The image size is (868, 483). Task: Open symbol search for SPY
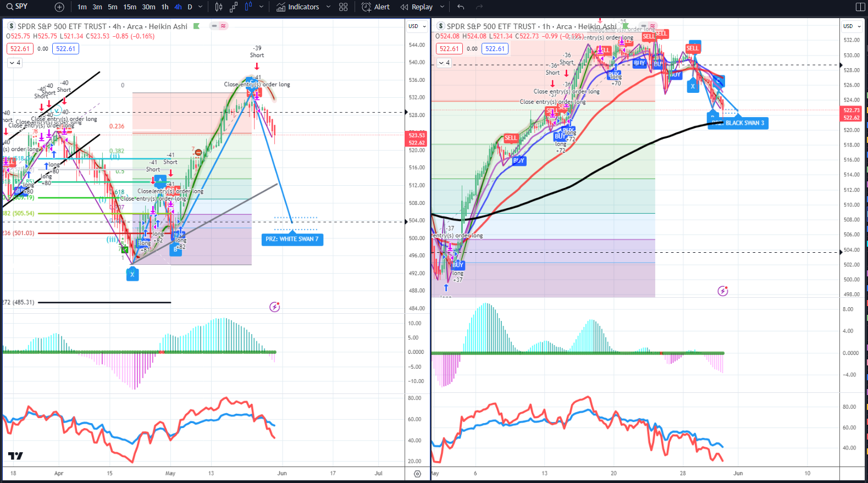point(18,7)
